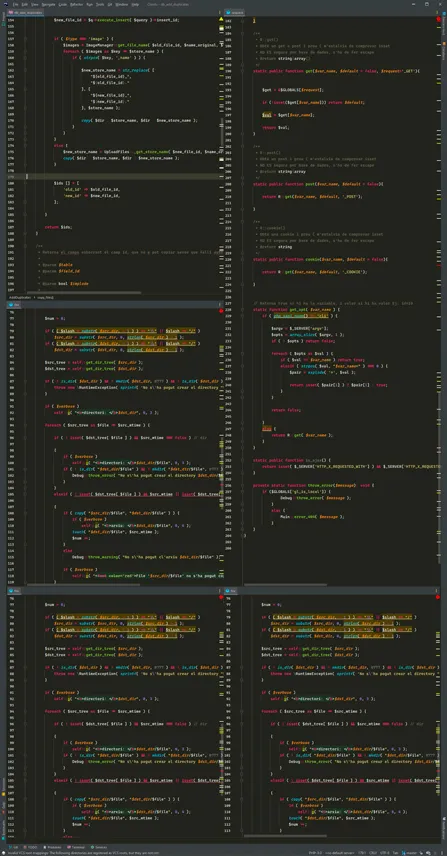The image size is (447, 856).
Task: Open the Edit menu
Action: tap(25, 4)
